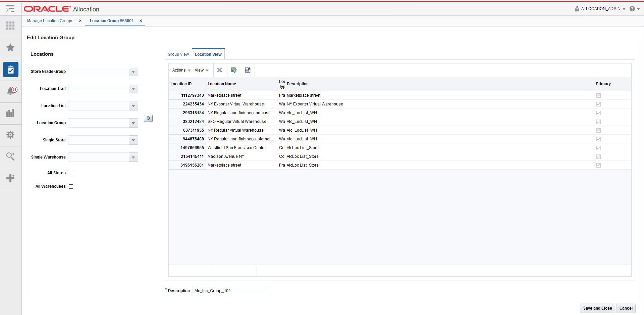Expand the Location Group dropdown arrow
644x315 pixels.
click(133, 123)
